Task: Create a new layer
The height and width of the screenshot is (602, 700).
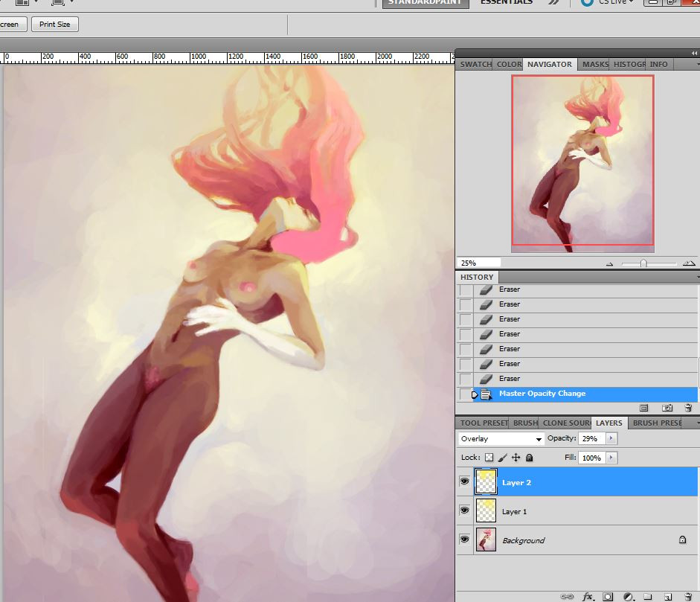Action: point(668,597)
